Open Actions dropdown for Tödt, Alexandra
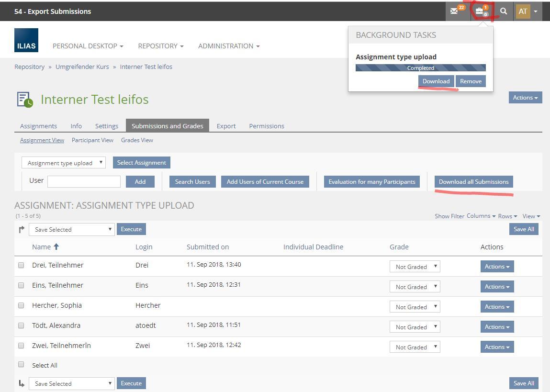 click(497, 327)
